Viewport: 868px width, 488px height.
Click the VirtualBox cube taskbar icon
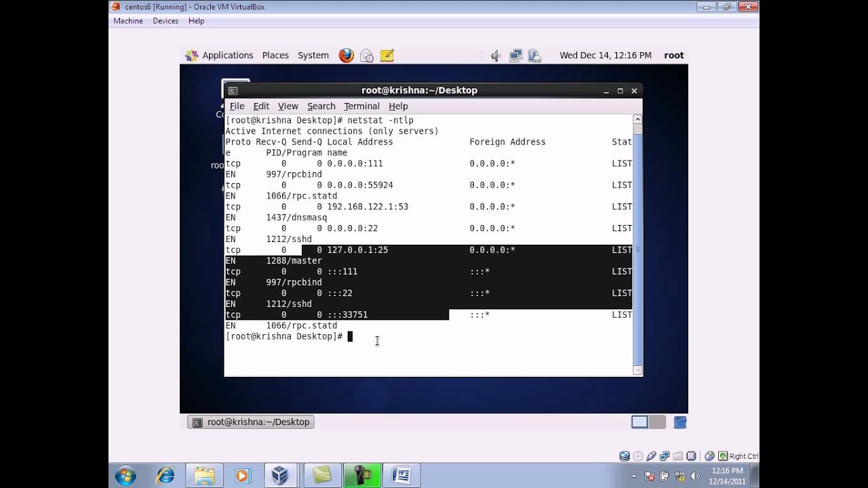pos(280,476)
